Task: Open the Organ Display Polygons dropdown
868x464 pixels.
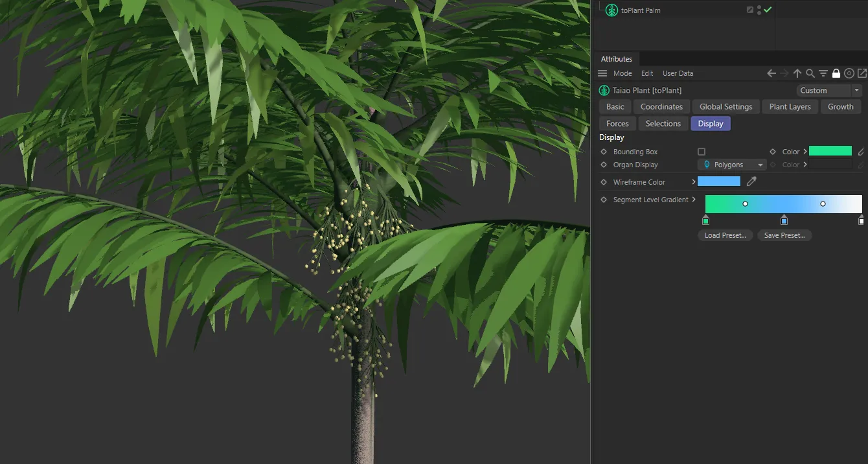Action: 732,165
